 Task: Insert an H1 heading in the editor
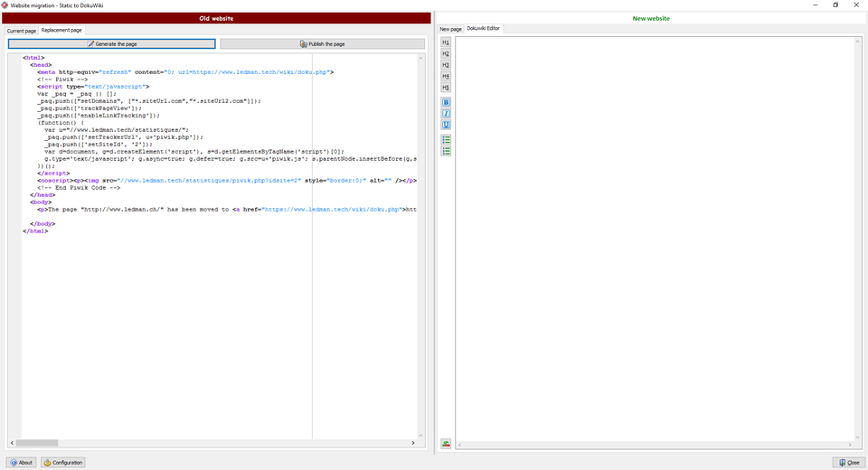coord(446,42)
